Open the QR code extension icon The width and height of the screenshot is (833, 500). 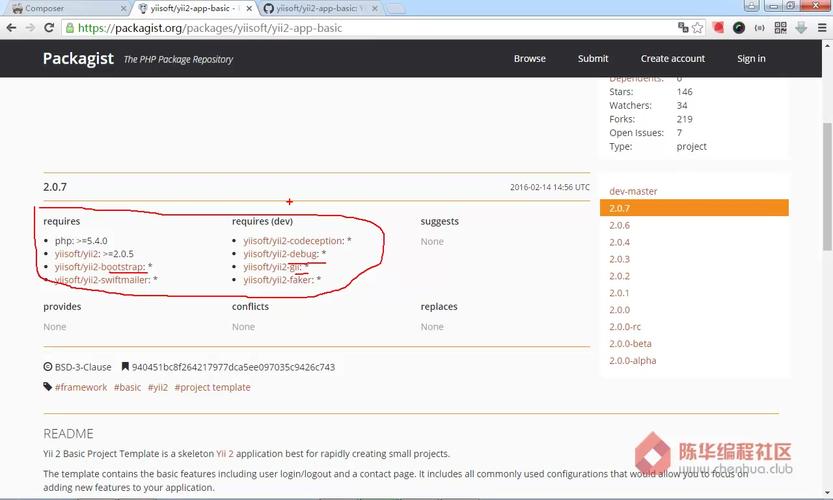pyautogui.click(x=780, y=28)
